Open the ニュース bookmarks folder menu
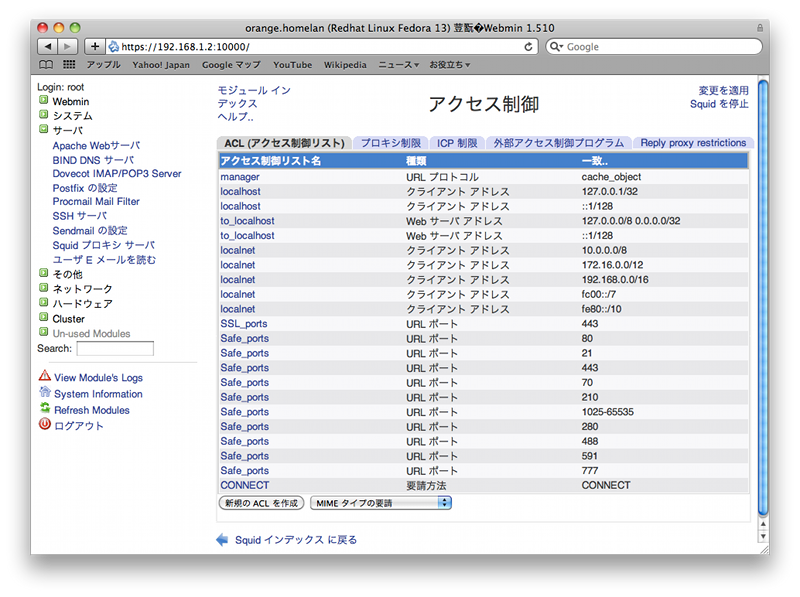 point(399,65)
